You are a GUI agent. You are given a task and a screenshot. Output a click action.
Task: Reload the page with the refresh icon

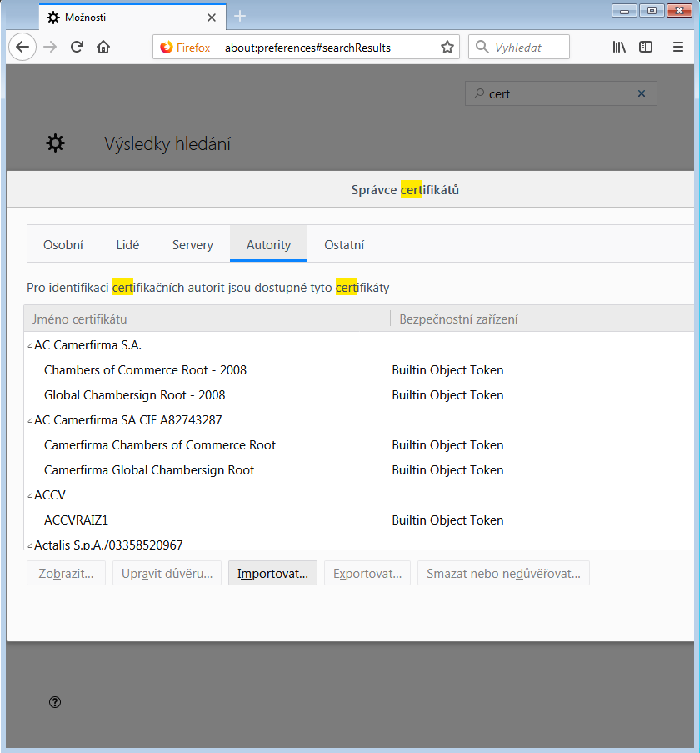point(77,48)
